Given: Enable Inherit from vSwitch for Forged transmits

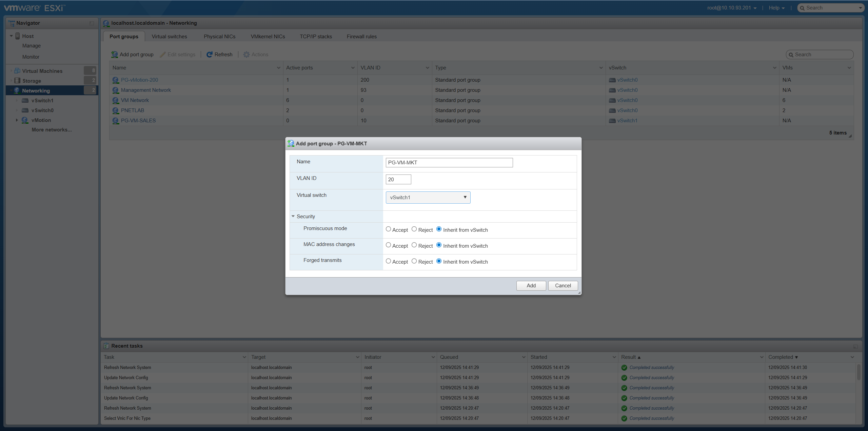Looking at the screenshot, I should [x=439, y=261].
